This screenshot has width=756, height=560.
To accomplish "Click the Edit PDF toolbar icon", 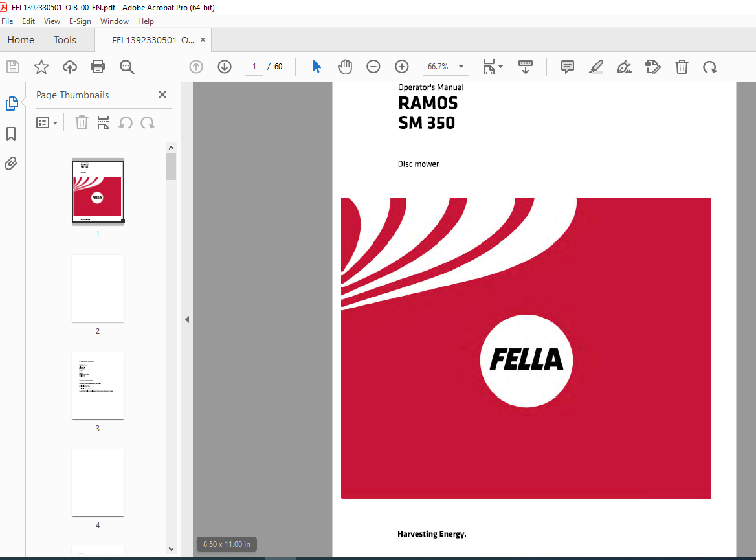I will click(x=653, y=67).
